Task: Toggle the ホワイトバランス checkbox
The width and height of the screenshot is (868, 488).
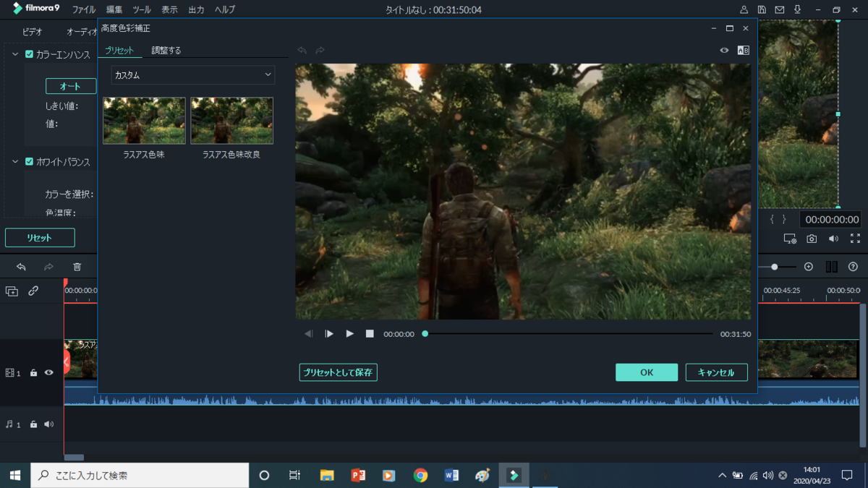Action: (x=29, y=162)
